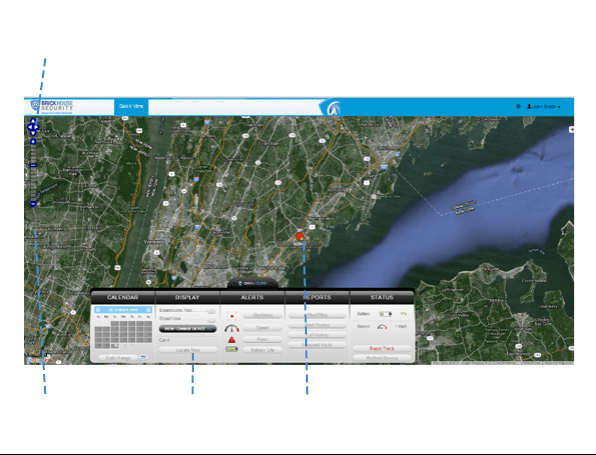The height and width of the screenshot is (455, 596).
Task: Zoom in with the plus button
Action: click(33, 142)
